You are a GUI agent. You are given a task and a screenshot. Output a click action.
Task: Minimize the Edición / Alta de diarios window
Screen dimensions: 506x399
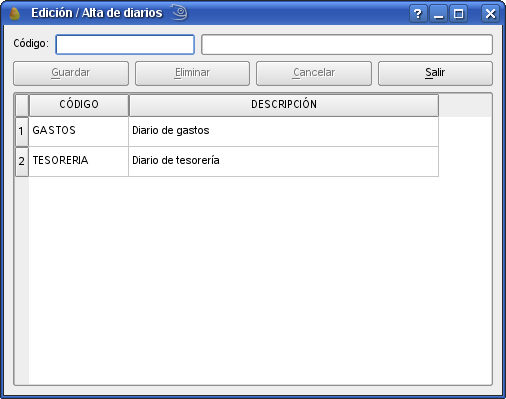438,14
